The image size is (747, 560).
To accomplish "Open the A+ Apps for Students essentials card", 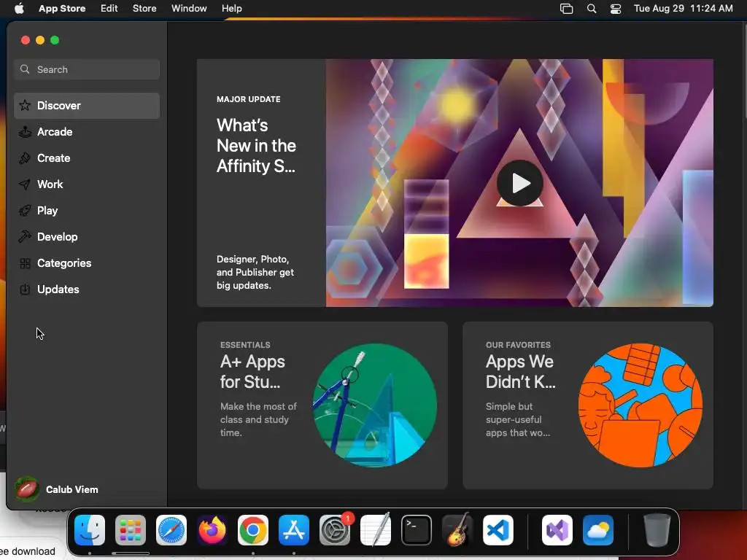I will coord(322,405).
